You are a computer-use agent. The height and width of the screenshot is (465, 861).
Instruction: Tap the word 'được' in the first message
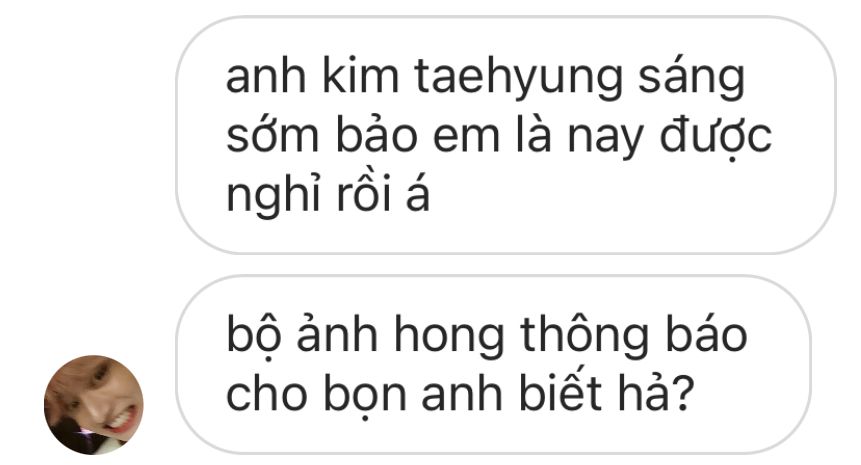click(715, 137)
